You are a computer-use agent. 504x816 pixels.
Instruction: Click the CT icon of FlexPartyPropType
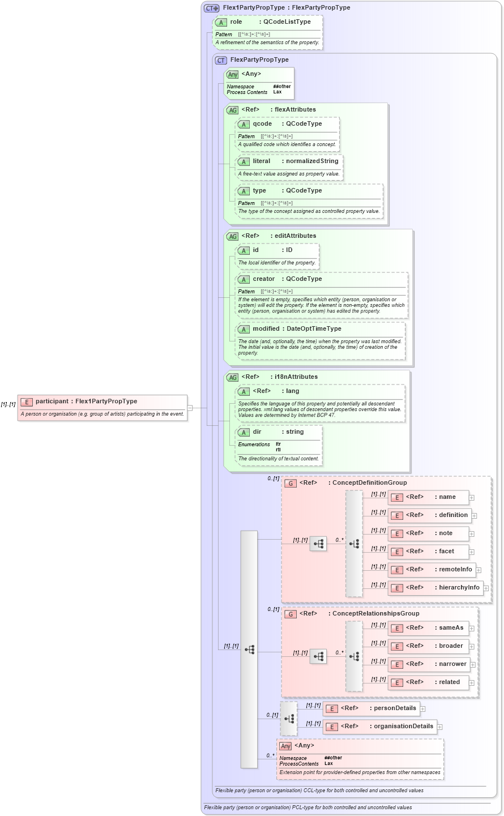(221, 61)
